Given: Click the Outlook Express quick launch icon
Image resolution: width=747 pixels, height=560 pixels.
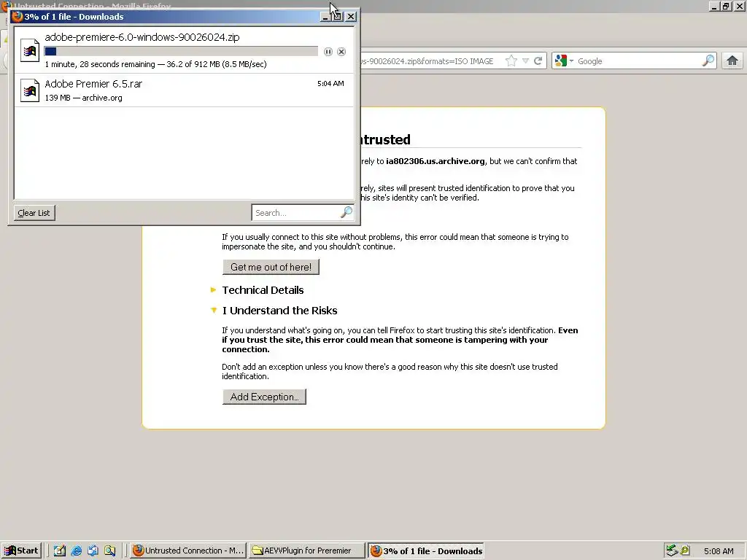Looking at the screenshot, I should 93,551.
